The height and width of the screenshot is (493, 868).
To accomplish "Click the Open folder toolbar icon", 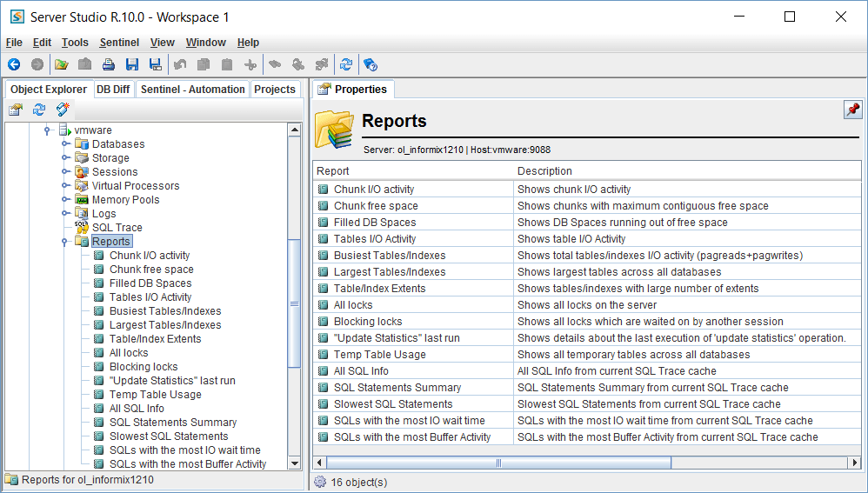I will pyautogui.click(x=61, y=64).
